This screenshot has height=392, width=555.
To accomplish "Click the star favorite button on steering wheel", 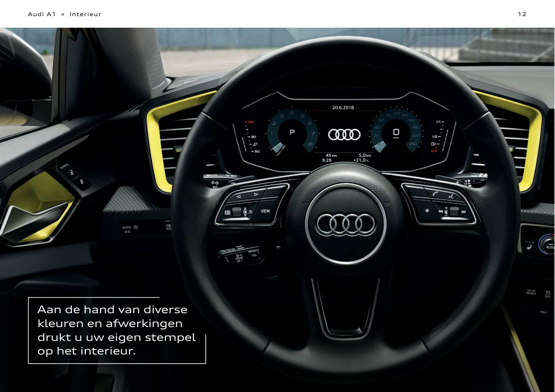I will 427,211.
